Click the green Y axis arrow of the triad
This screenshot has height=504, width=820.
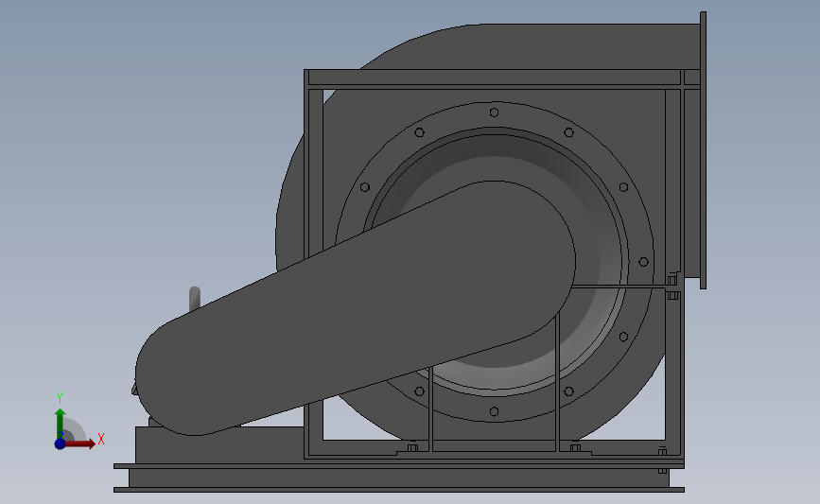pyautogui.click(x=61, y=424)
